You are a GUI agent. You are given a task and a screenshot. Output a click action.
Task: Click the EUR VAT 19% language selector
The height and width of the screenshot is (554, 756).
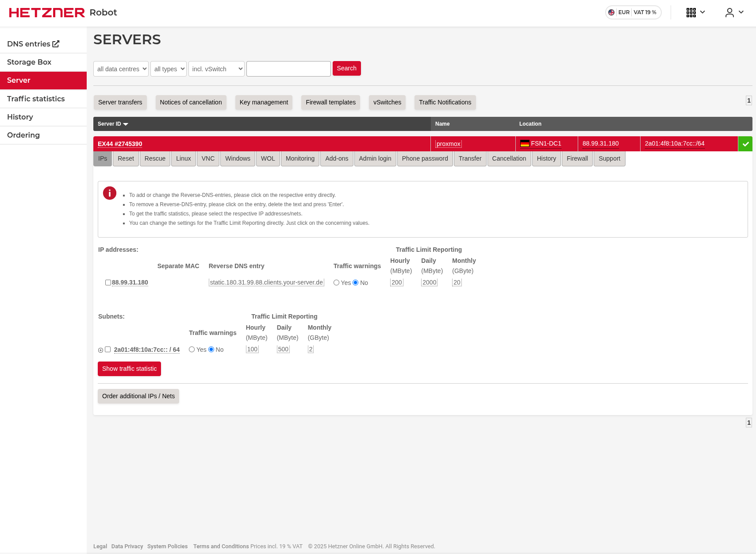(x=633, y=12)
